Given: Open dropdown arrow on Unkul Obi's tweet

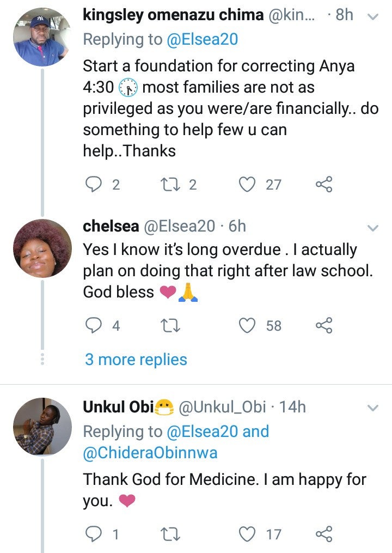Looking at the screenshot, I should pyautogui.click(x=373, y=408).
